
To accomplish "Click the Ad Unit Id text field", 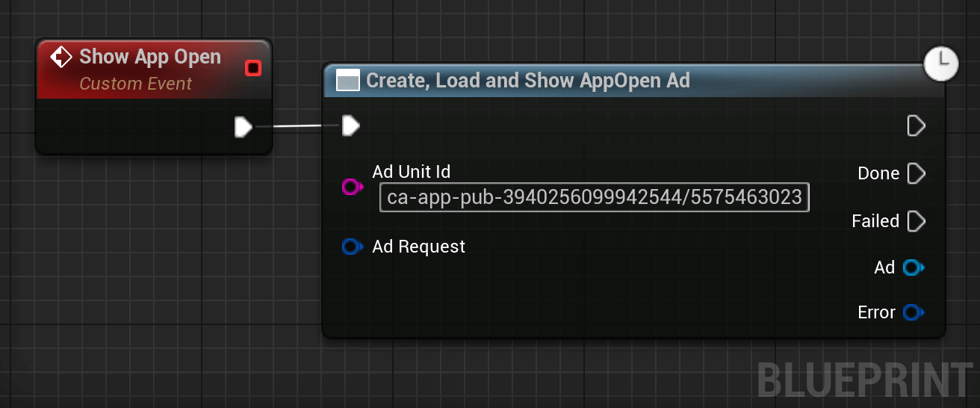I will [595, 197].
